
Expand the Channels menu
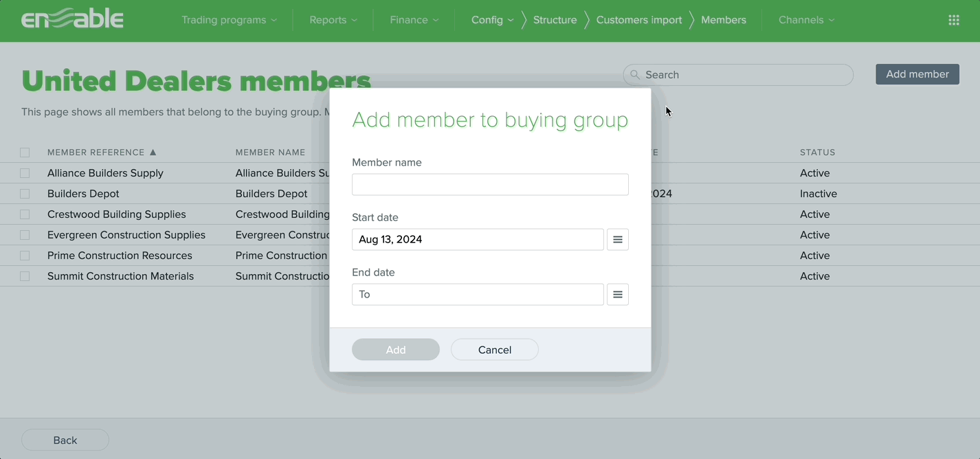806,20
